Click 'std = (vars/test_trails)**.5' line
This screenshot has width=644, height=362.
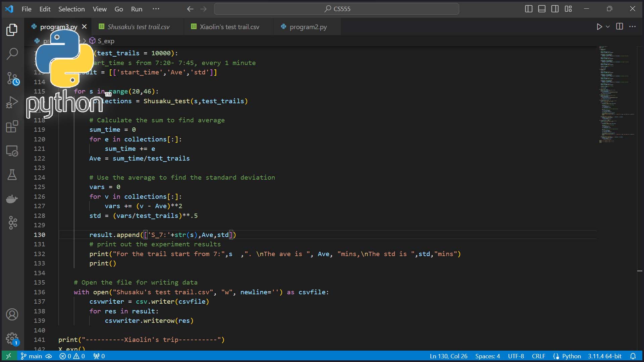pos(143,216)
